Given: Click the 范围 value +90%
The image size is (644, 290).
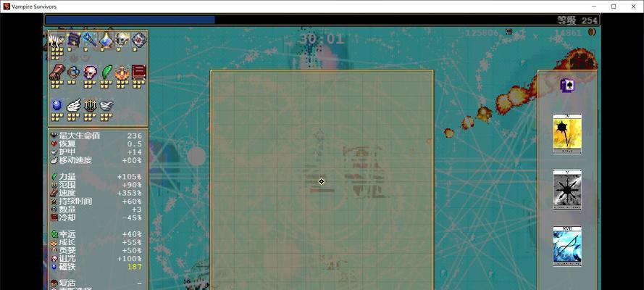Looking at the screenshot, I should point(131,185).
